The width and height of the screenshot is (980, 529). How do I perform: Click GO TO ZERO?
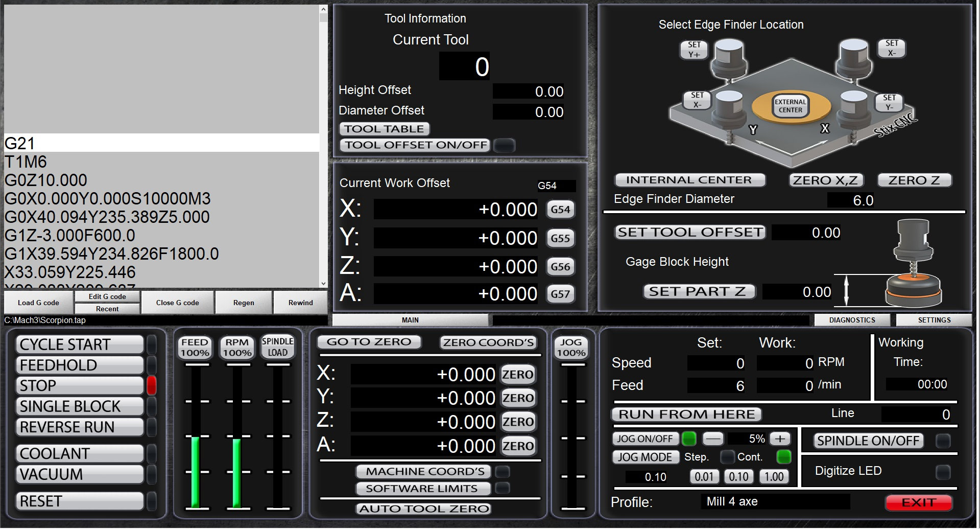[369, 341]
